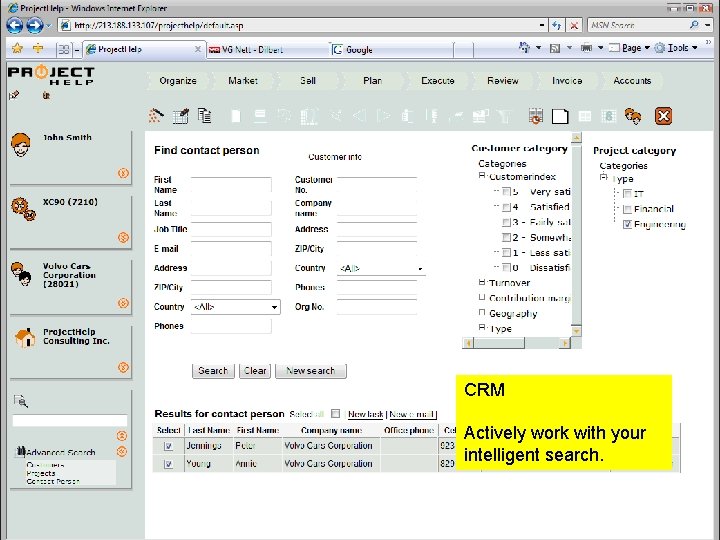The height and width of the screenshot is (540, 720).
Task: Click the Clear button
Action: (x=255, y=371)
